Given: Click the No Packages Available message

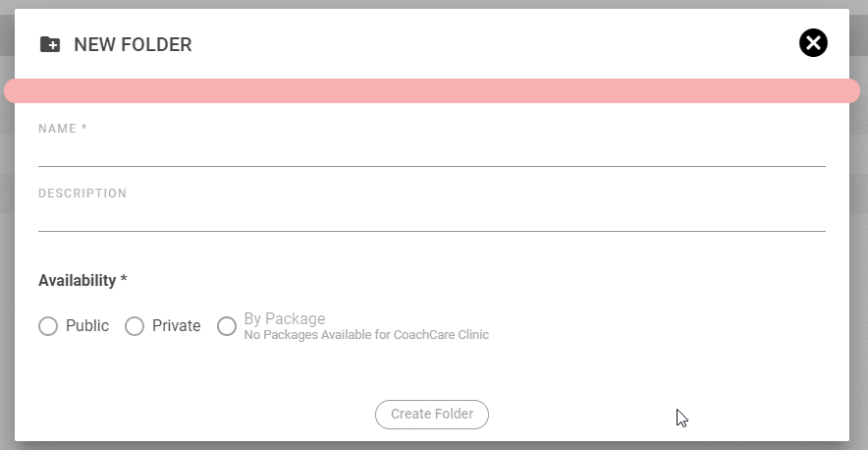Looking at the screenshot, I should pyautogui.click(x=366, y=335).
